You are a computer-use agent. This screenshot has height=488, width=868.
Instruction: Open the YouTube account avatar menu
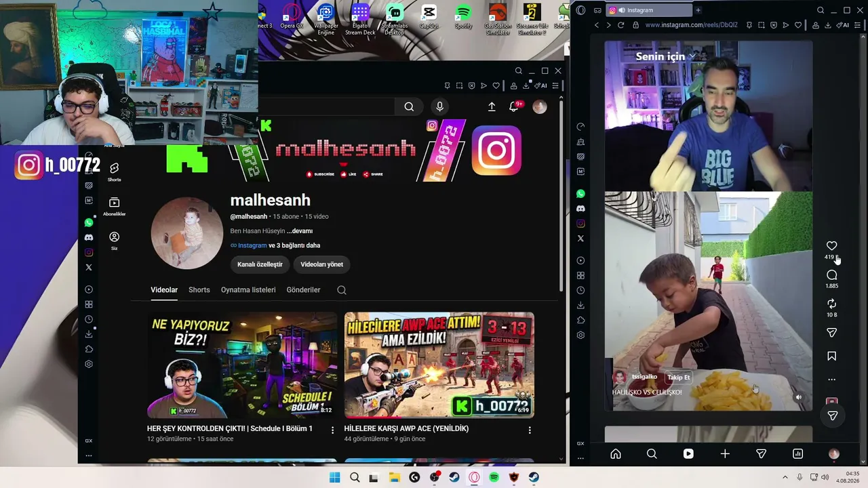540,106
